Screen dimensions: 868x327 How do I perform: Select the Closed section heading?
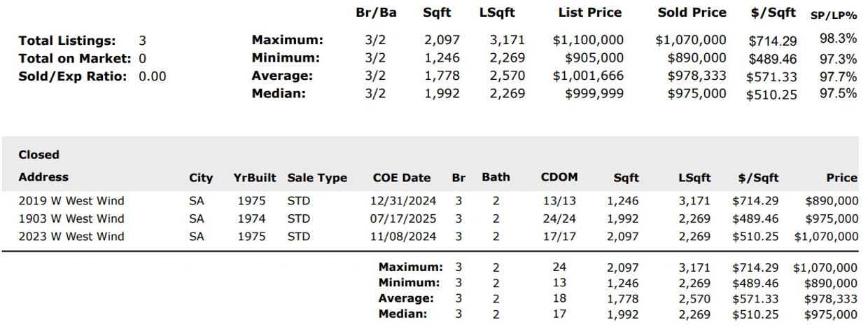(38, 155)
